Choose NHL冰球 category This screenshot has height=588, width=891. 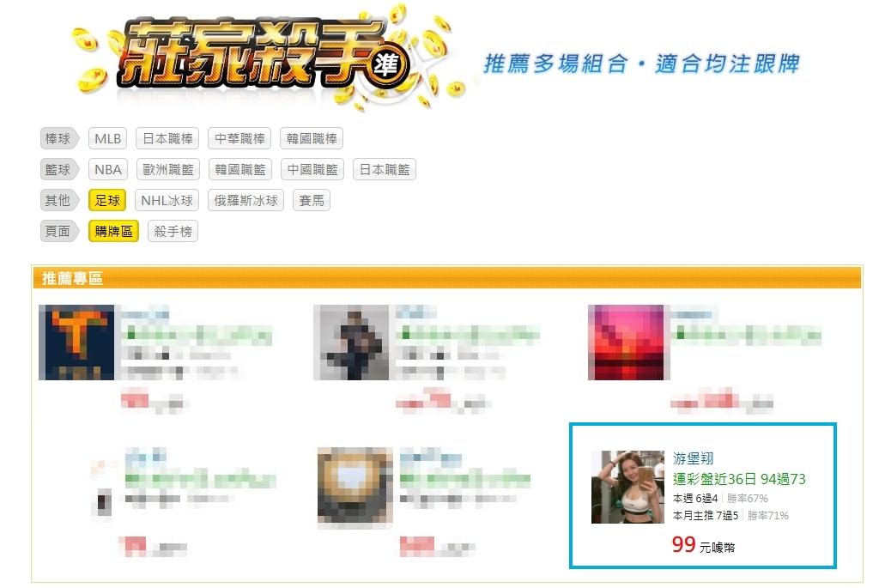pyautogui.click(x=167, y=201)
